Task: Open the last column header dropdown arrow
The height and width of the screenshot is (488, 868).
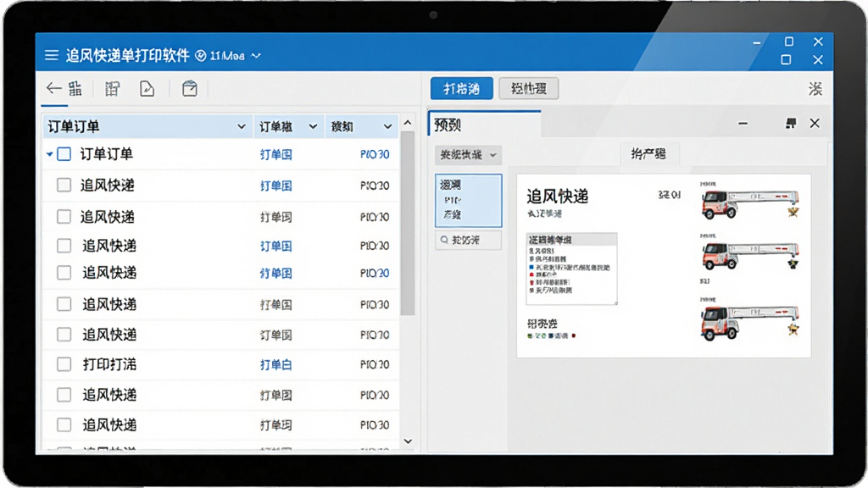Action: [387, 127]
